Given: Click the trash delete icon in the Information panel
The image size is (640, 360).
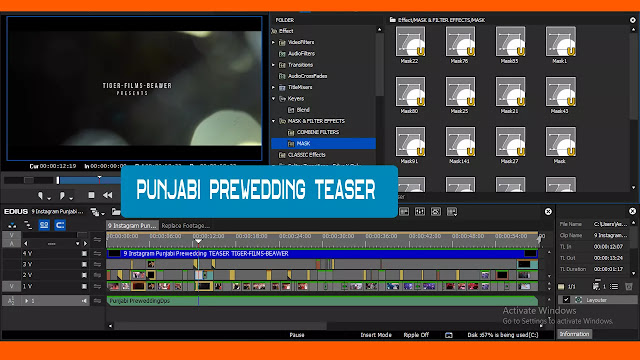Looking at the screenshot, I should tap(629, 287).
